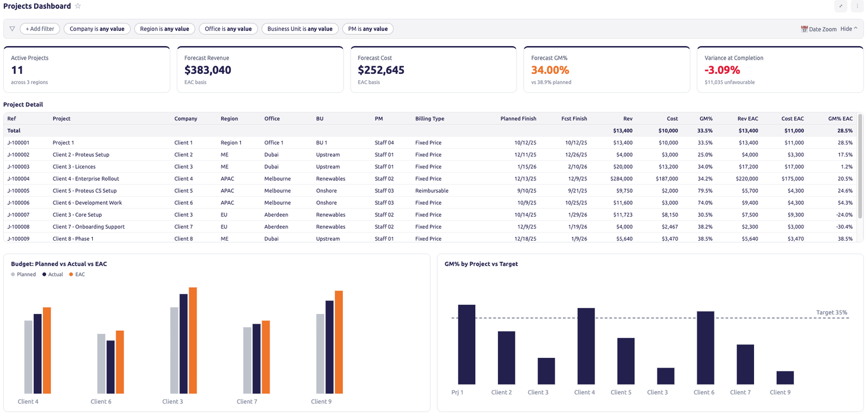Click the Prj 1 GM% bar

click(467, 344)
